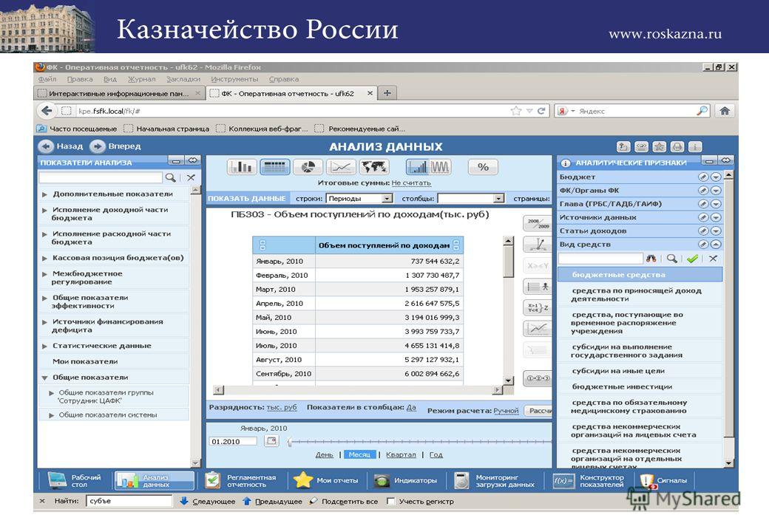This screenshot has width=769, height=532.
Task: Collapse the Общие показатели node
Action: click(44, 378)
